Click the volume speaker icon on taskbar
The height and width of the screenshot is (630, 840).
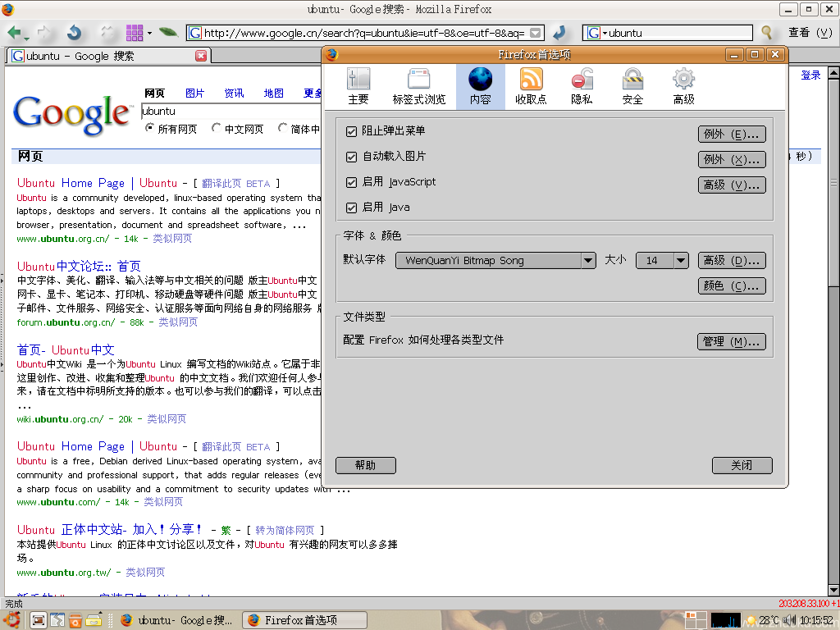[790, 620]
